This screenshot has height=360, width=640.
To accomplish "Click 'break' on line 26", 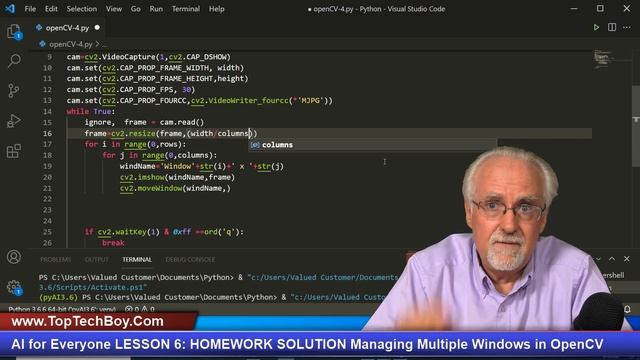I will click(x=113, y=243).
